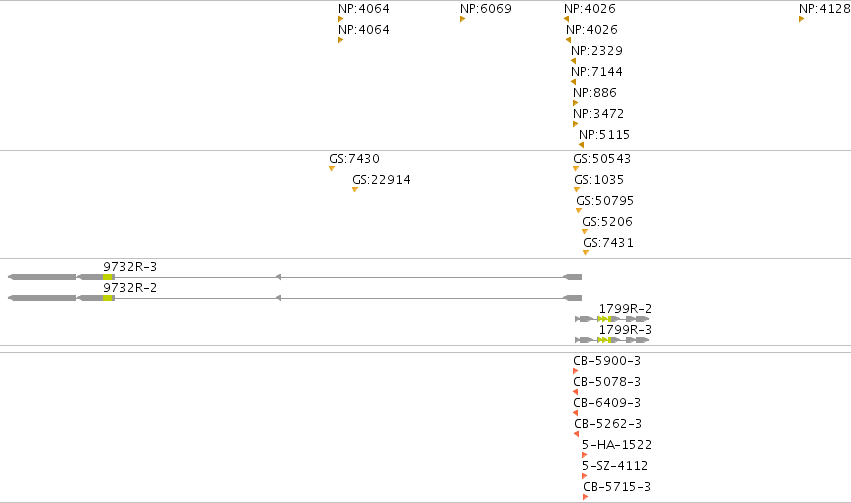Select the CB-5900-3 red marker arrow

coord(576,371)
